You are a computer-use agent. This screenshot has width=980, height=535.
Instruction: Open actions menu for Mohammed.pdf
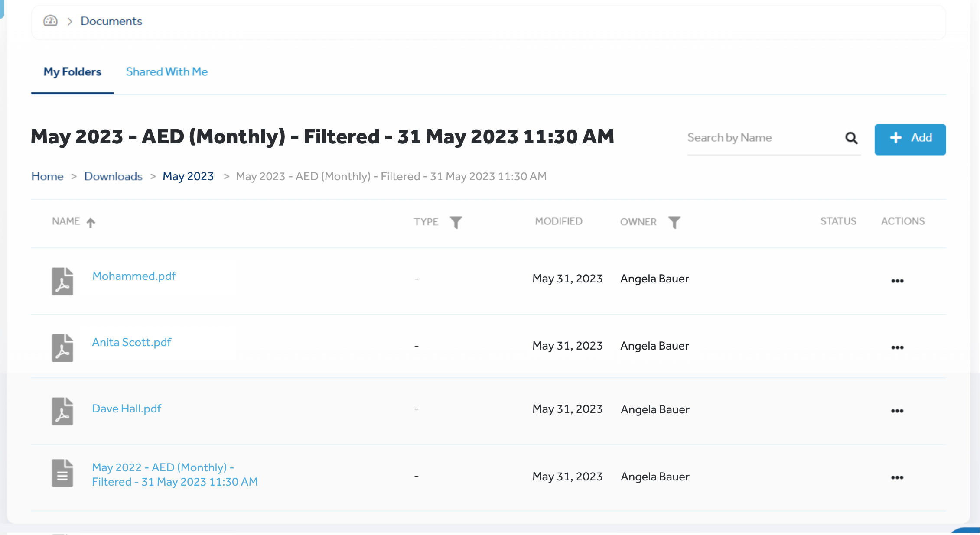[897, 281]
